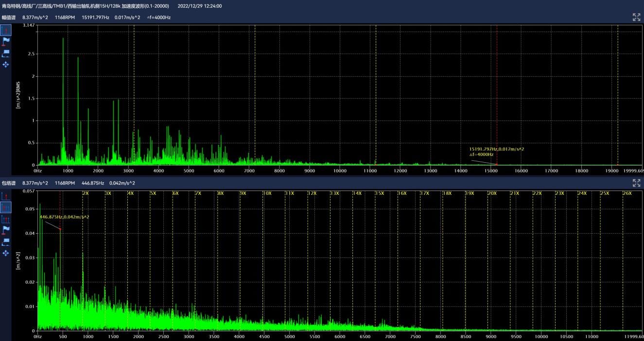Toggle harmonic cursor tool in 包络谱 toolbar

coord(6,207)
